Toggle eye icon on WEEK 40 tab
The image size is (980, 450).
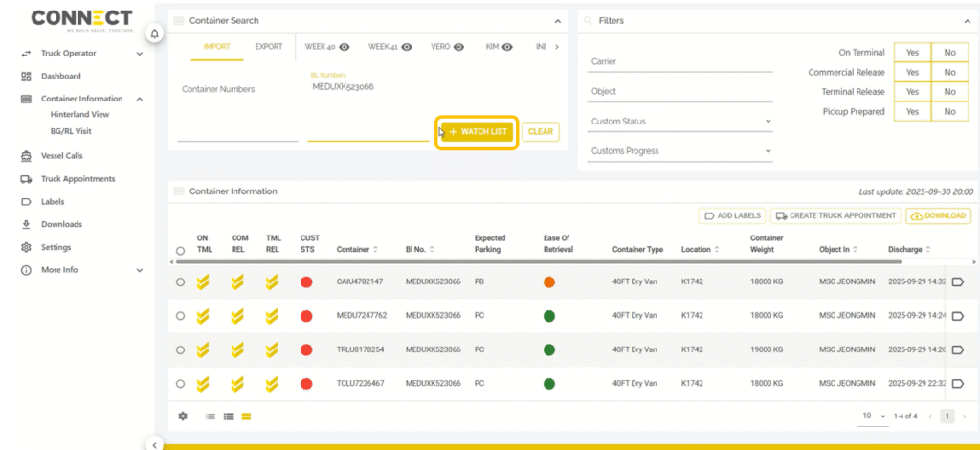(x=345, y=46)
